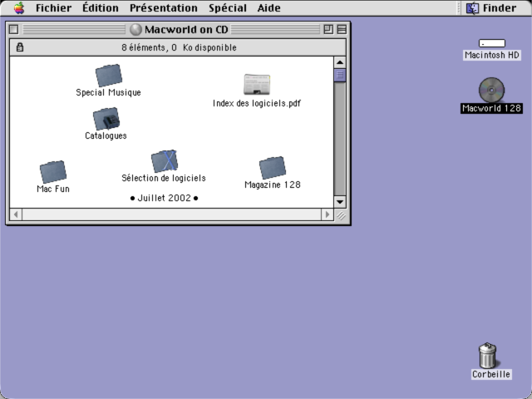Viewport: 532px width, 399px height.
Task: Click the 'Corbeille' desktop label
Action: coord(491,374)
